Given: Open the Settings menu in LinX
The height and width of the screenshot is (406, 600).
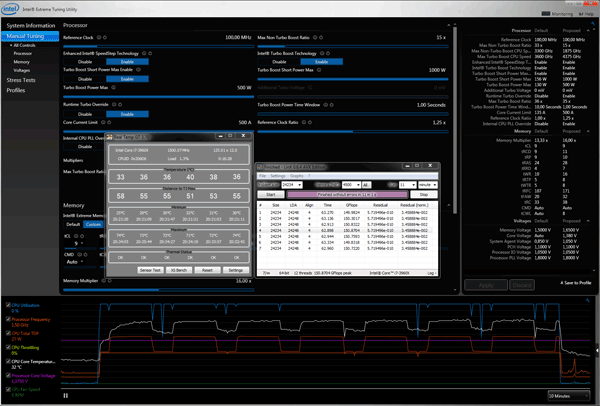Looking at the screenshot, I should pyautogui.click(x=278, y=176).
